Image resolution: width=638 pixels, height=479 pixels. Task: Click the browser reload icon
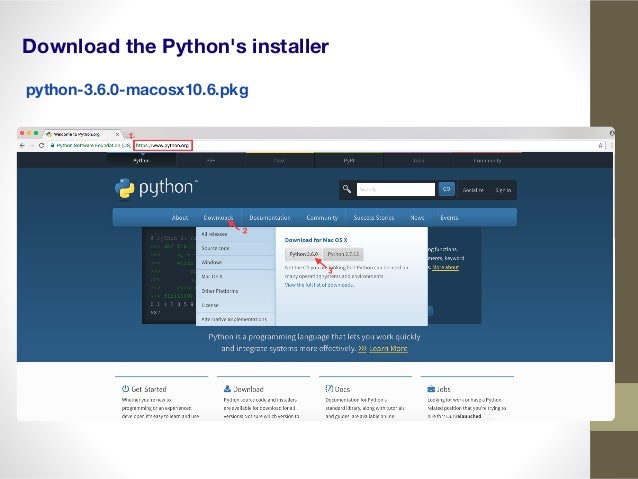pos(41,145)
